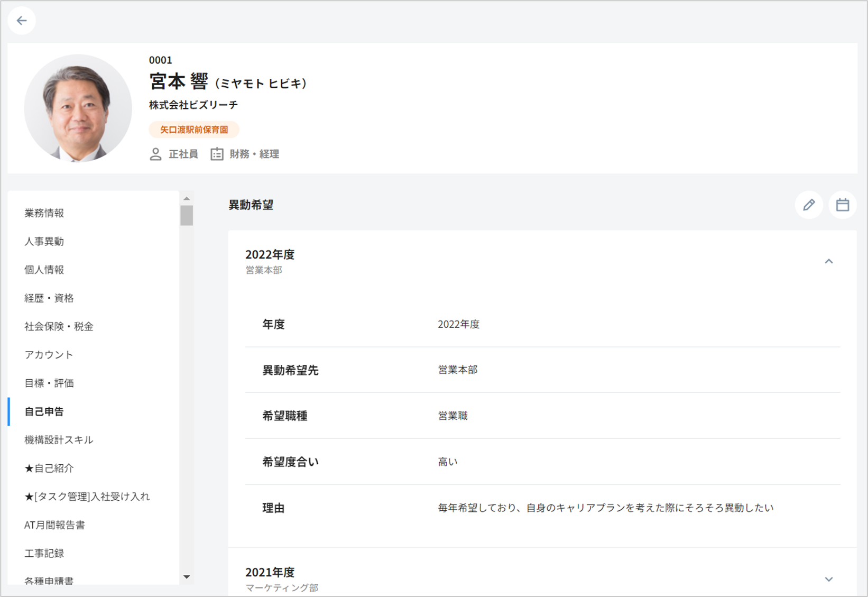Open the calendar history icon
Viewport: 868px width, 597px height.
click(842, 205)
